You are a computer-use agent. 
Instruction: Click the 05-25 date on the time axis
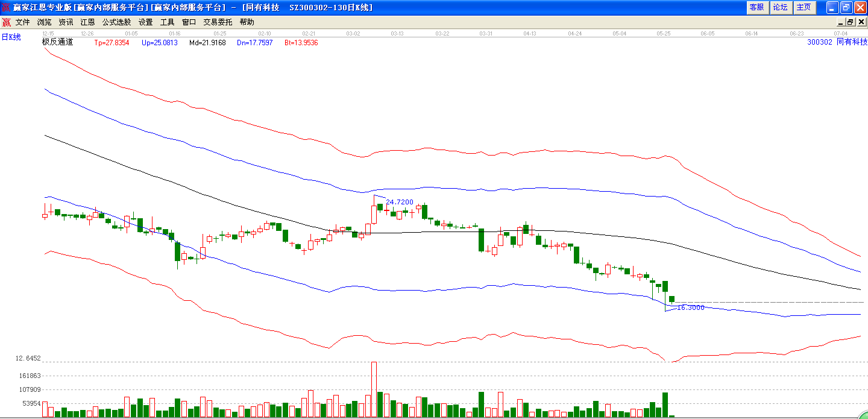(x=664, y=33)
